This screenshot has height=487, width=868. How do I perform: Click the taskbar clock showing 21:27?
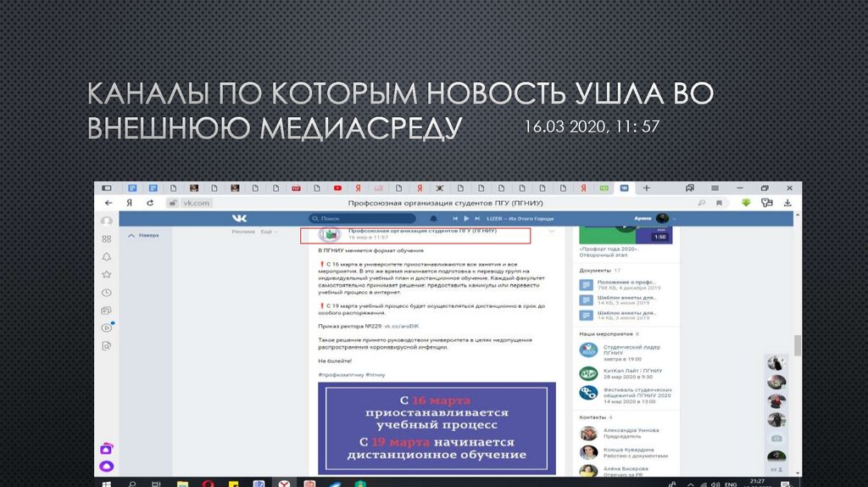coord(757,483)
